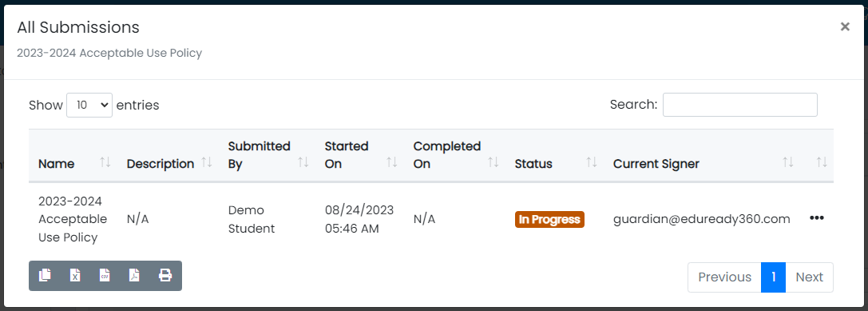Screen dimensions: 868x311
Task: Sort table by Started On
Action: [392, 162]
